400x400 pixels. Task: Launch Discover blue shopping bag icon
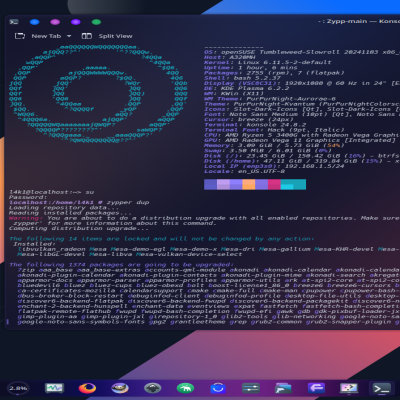tap(218, 388)
